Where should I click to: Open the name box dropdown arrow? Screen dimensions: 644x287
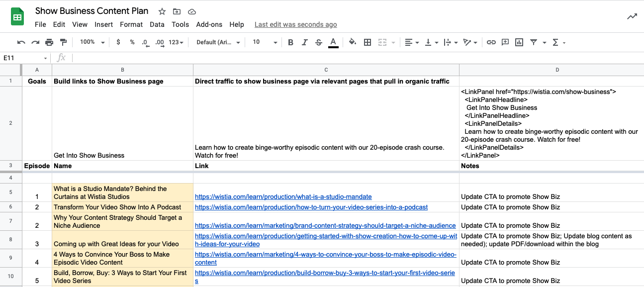coord(45,58)
